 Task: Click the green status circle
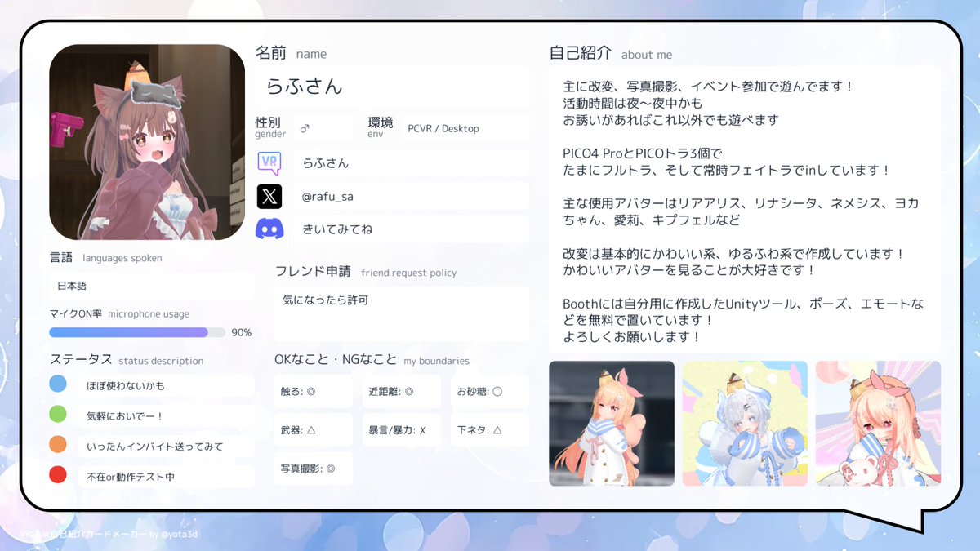pyautogui.click(x=58, y=414)
